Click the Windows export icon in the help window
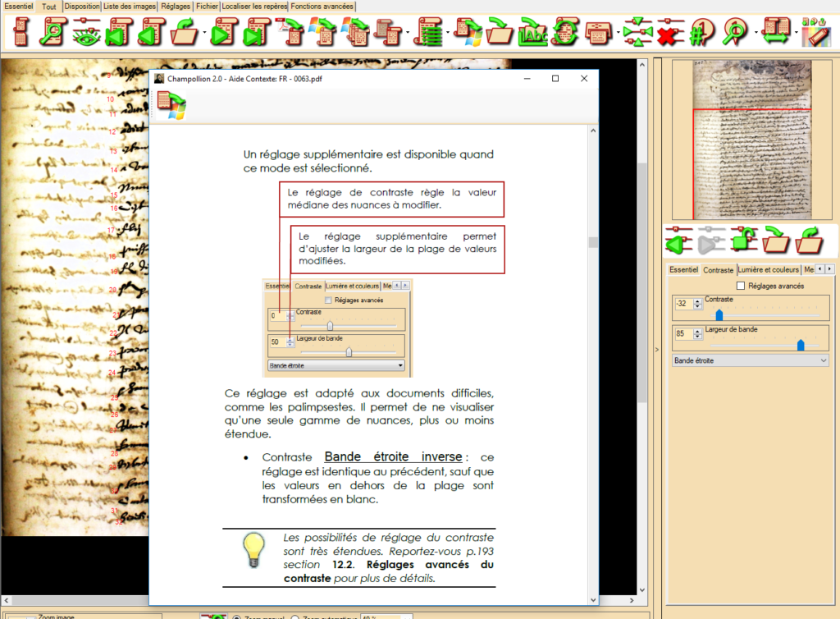The image size is (840, 619). click(x=171, y=105)
